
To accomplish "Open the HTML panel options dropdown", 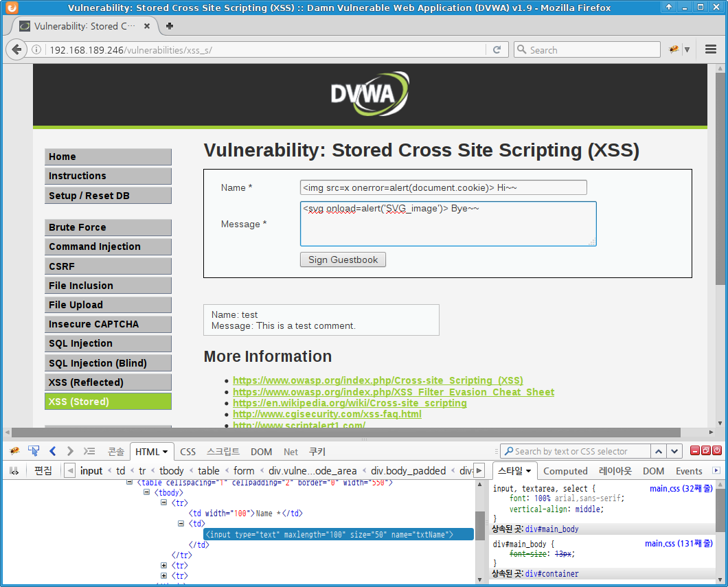I will [166, 452].
